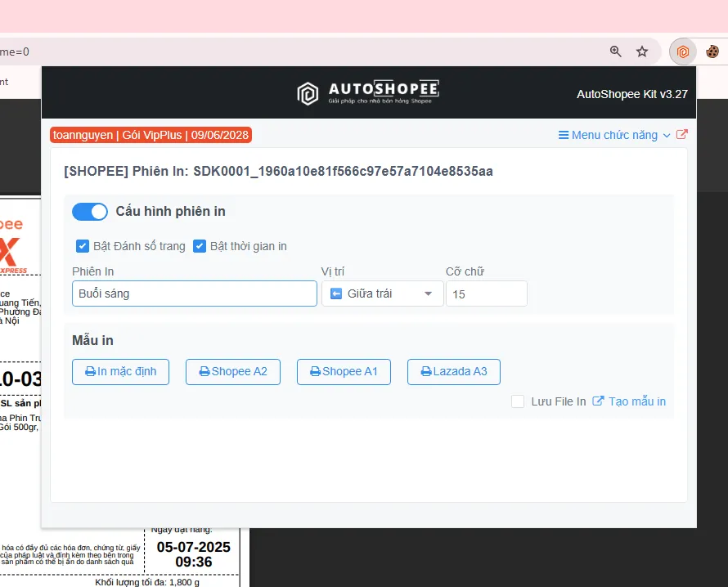The image size is (728, 587).
Task: Print using the Shopee A1 template
Action: coord(344,372)
